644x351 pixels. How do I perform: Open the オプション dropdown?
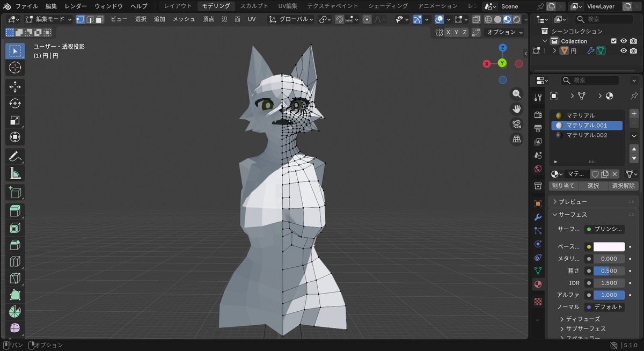click(504, 32)
